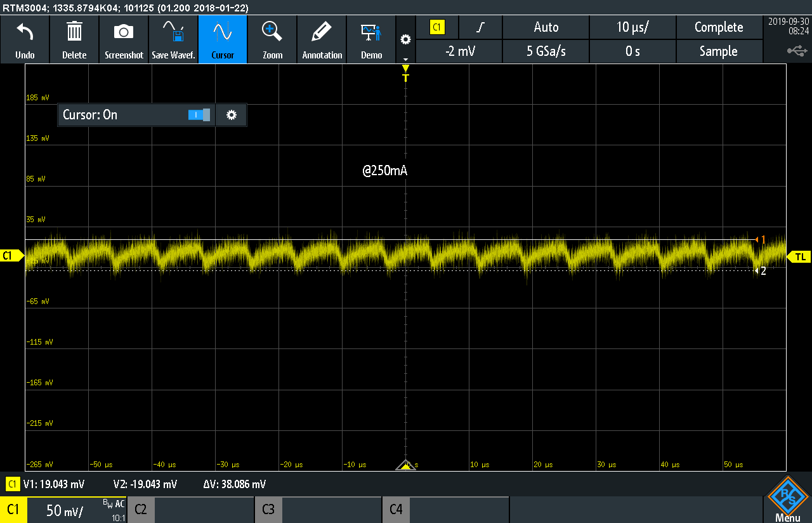Click the C1 badge in cursor results bar
This screenshot has height=523, width=812.
click(x=12, y=484)
